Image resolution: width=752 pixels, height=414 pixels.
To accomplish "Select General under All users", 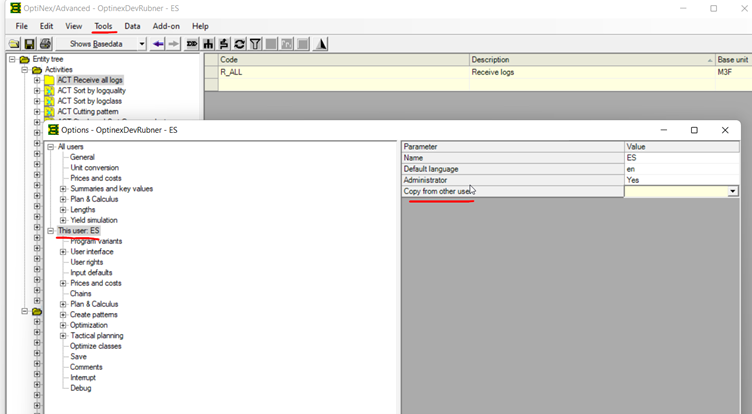I will click(82, 157).
